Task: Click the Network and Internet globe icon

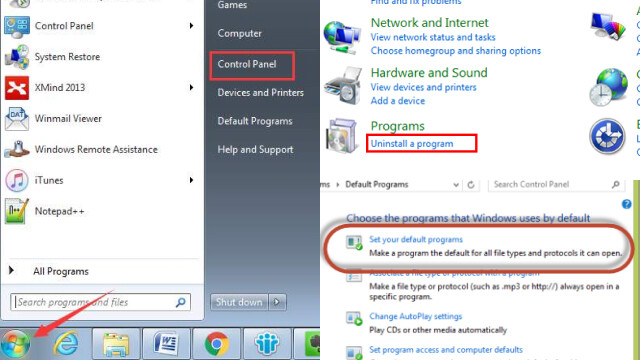Action: 342,38
